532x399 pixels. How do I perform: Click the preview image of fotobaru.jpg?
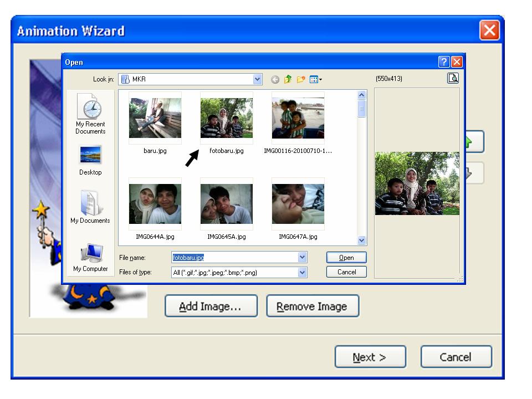point(417,183)
